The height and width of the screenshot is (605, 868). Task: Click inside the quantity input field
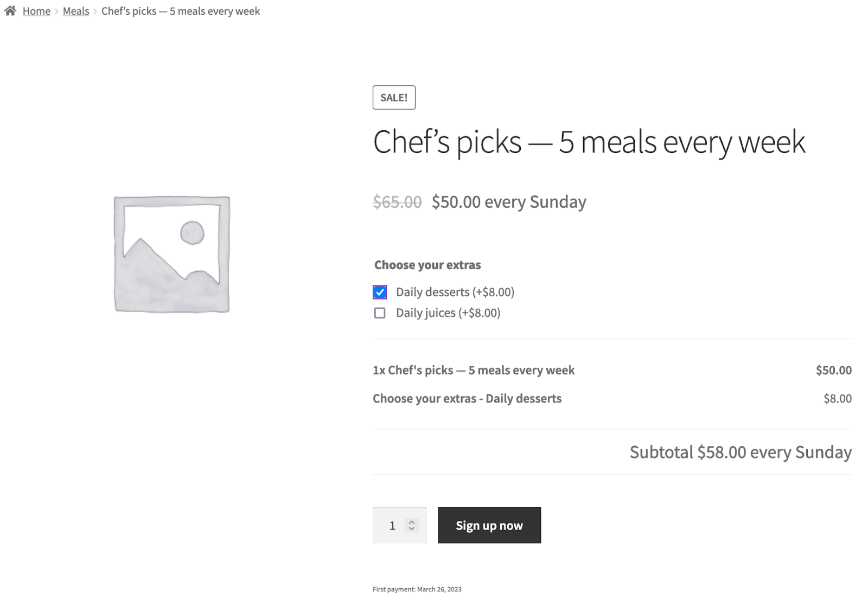tap(392, 525)
